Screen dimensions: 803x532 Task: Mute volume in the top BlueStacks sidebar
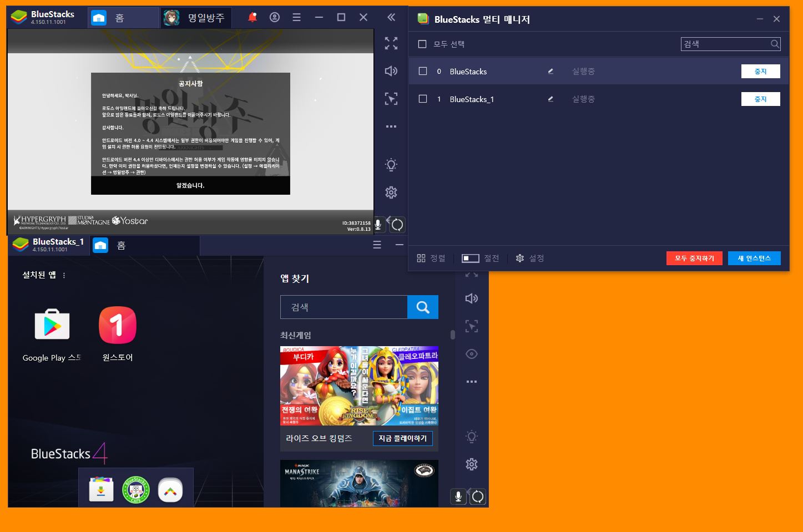point(391,71)
